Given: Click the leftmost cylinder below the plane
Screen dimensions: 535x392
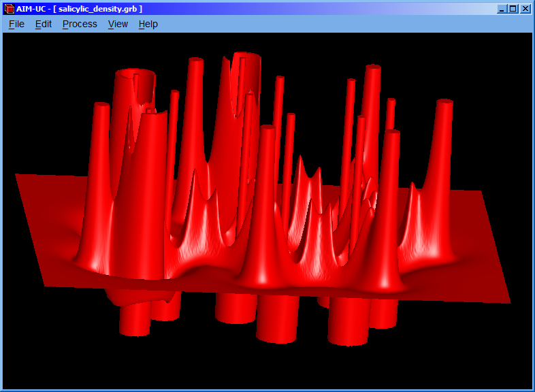Looking at the screenshot, I should [134, 318].
